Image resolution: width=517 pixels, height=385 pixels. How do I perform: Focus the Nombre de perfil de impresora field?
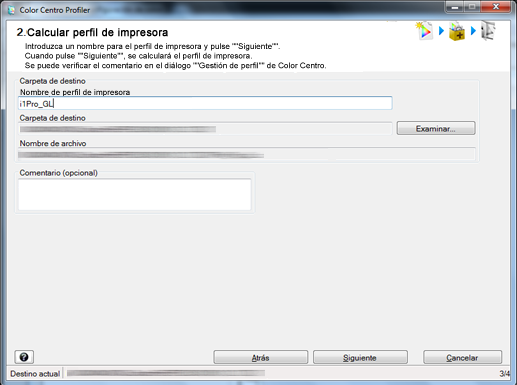coord(205,104)
